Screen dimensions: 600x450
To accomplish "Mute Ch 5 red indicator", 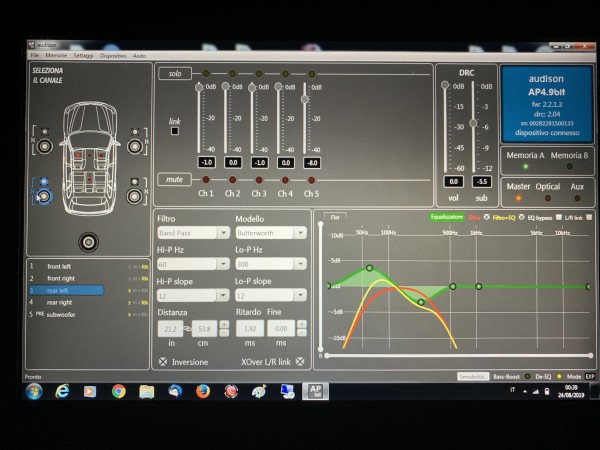I will (311, 180).
